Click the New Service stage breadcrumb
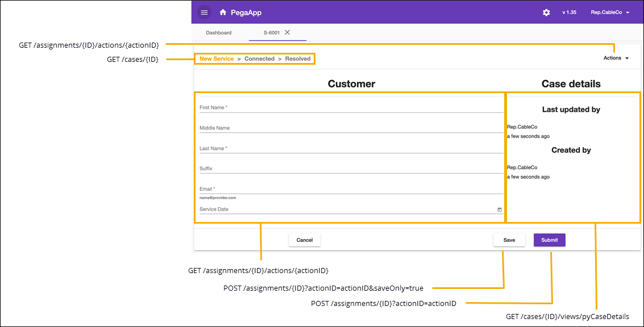Image resolution: width=644 pixels, height=327 pixels. coord(217,59)
